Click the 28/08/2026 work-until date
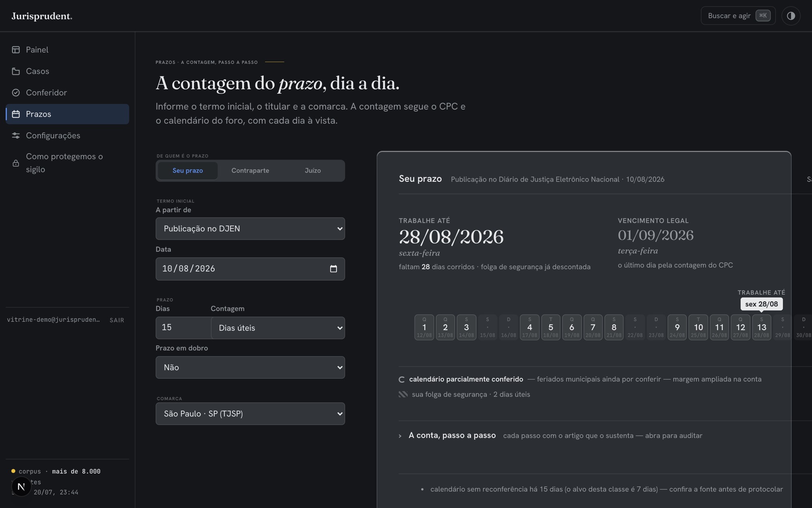This screenshot has width=812, height=508. click(x=451, y=237)
